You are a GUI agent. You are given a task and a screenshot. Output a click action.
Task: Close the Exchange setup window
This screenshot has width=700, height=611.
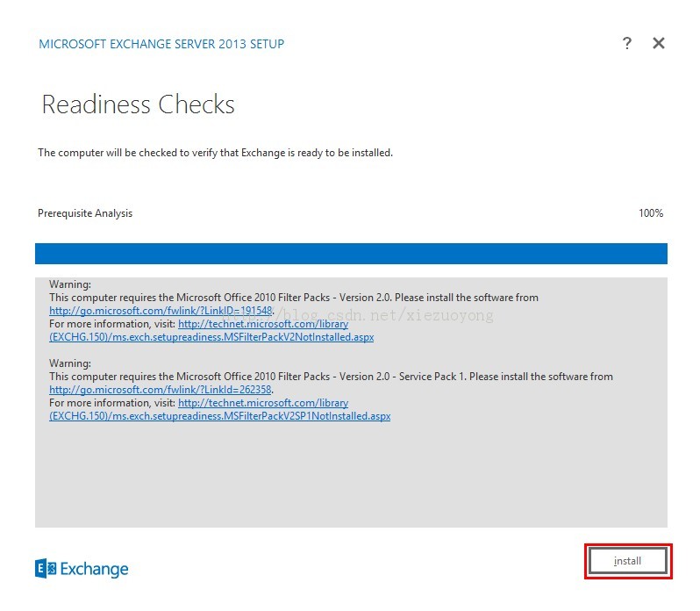click(659, 43)
